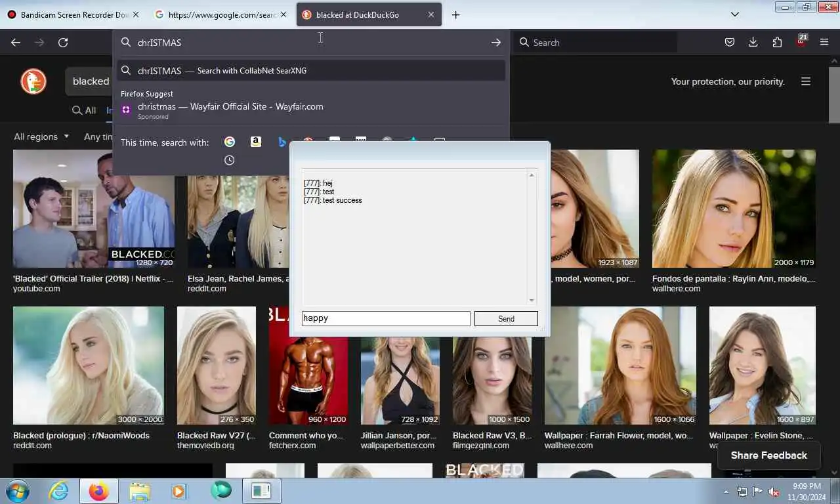The height and width of the screenshot is (504, 840).
Task: Go back with the browser back arrow
Action: [x=16, y=42]
